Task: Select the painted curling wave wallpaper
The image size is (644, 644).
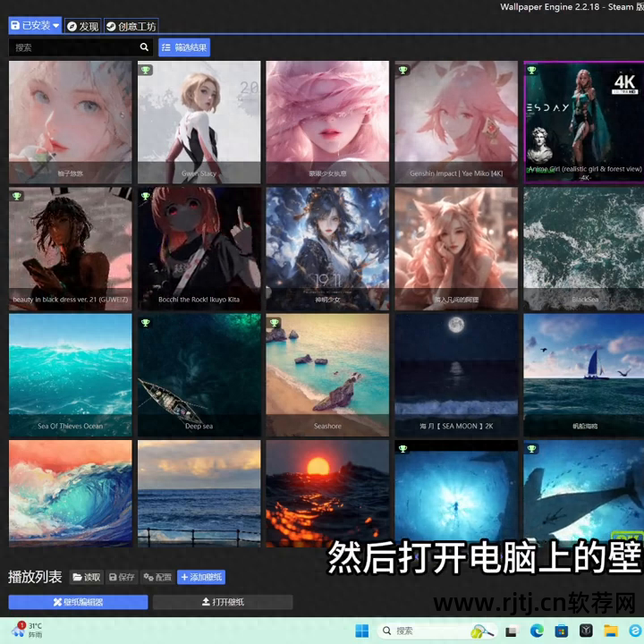Action: (x=71, y=494)
